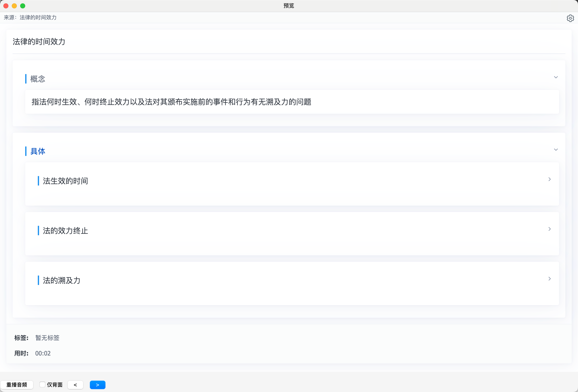Collapse the 具体 section chevron
Screen dimensions: 578x392
556,150
